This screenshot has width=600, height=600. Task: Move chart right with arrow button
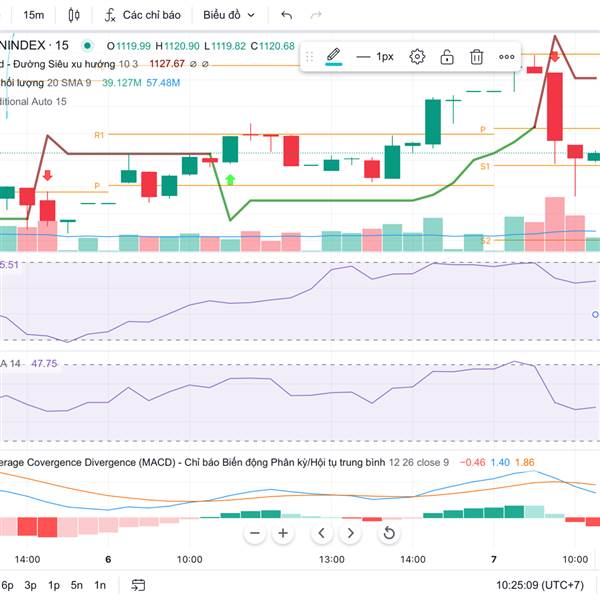tap(350, 533)
